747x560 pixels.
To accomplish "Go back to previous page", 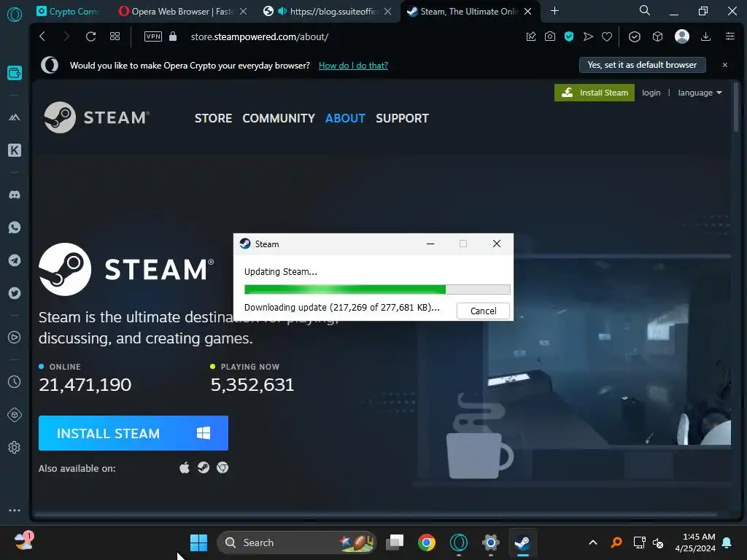I will pyautogui.click(x=42, y=36).
